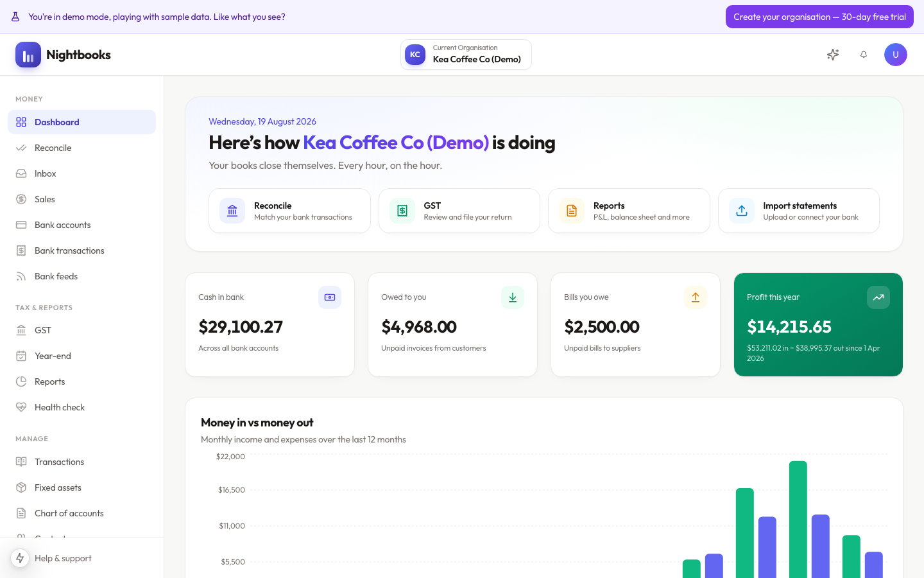Click the Year-end calendar icon
This screenshot has width=924, height=578.
pos(21,356)
